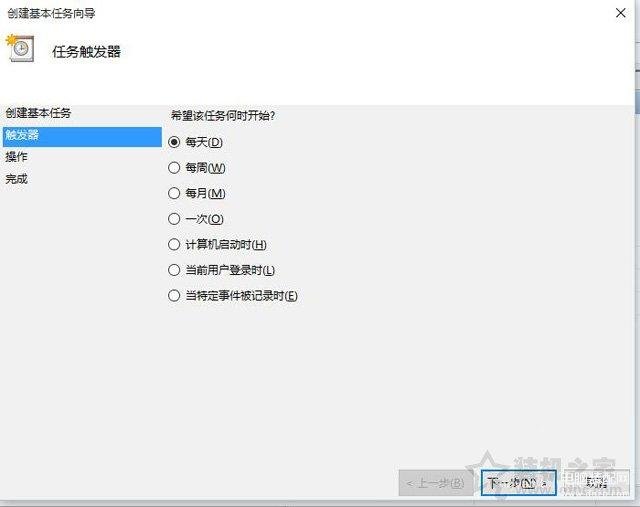
Task: Go to the 操作 step in sidebar
Action: tap(16, 157)
